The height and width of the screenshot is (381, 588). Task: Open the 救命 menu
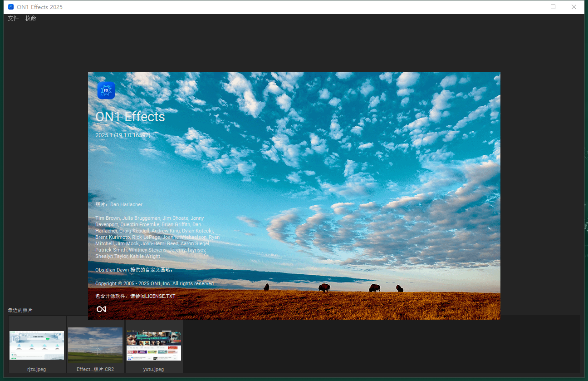(x=30, y=19)
